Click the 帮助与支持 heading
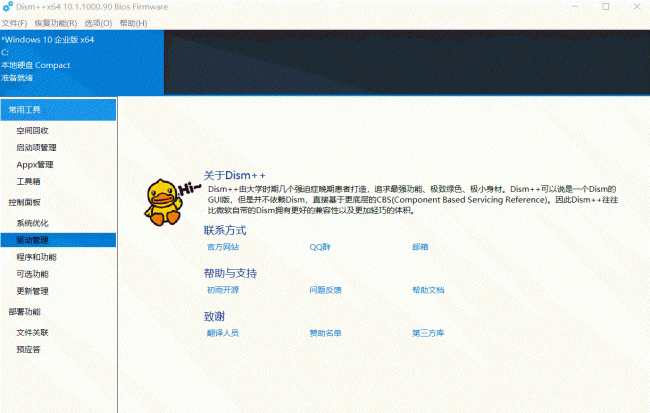This screenshot has width=650, height=413. pos(230,273)
